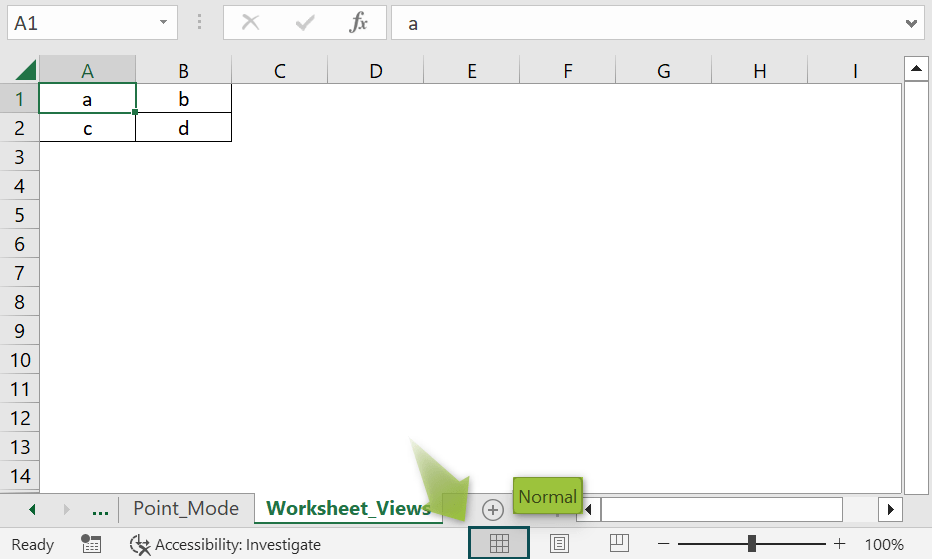The height and width of the screenshot is (559, 932).
Task: Select the Worksheet_Views sheet tab
Action: tap(348, 508)
